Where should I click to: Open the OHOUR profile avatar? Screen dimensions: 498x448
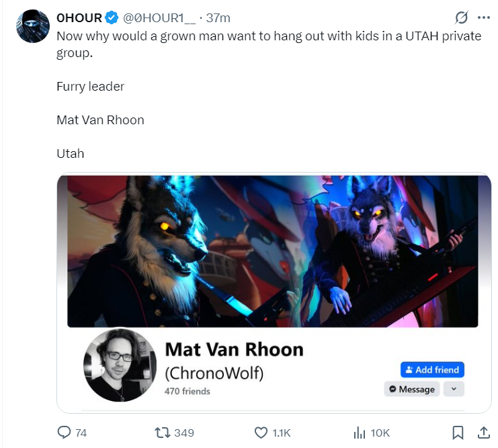point(33,26)
